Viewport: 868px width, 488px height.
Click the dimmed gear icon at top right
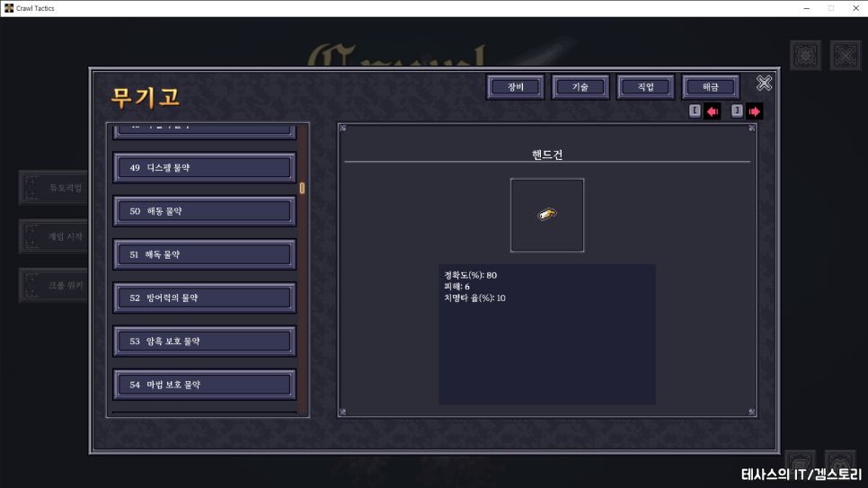tap(805, 56)
